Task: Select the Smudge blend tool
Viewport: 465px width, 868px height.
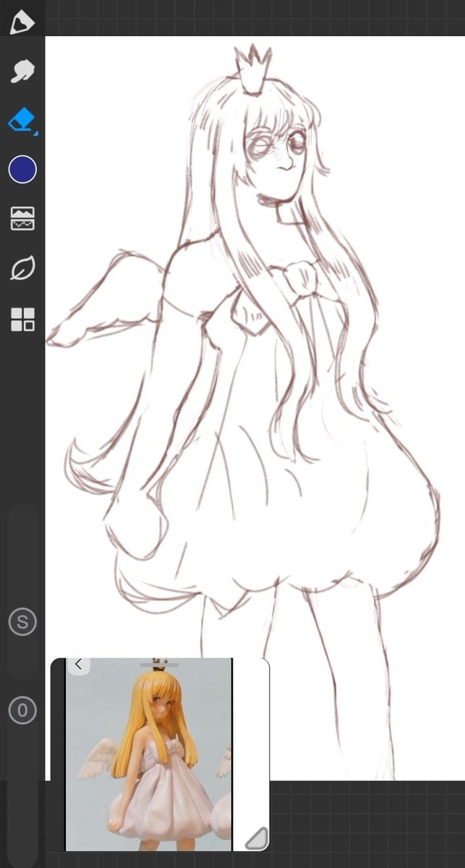Action: tap(22, 71)
